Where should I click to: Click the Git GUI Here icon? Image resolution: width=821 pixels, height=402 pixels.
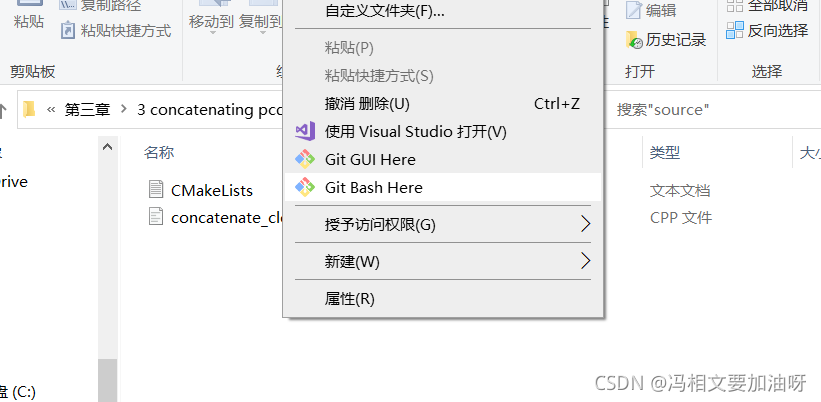tap(305, 159)
